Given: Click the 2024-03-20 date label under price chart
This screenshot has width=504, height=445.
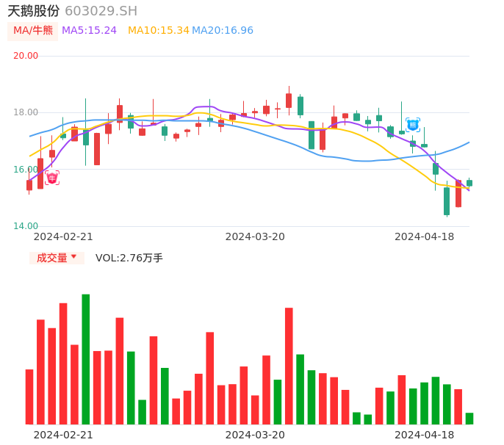Looking at the screenshot, I should [x=255, y=236].
